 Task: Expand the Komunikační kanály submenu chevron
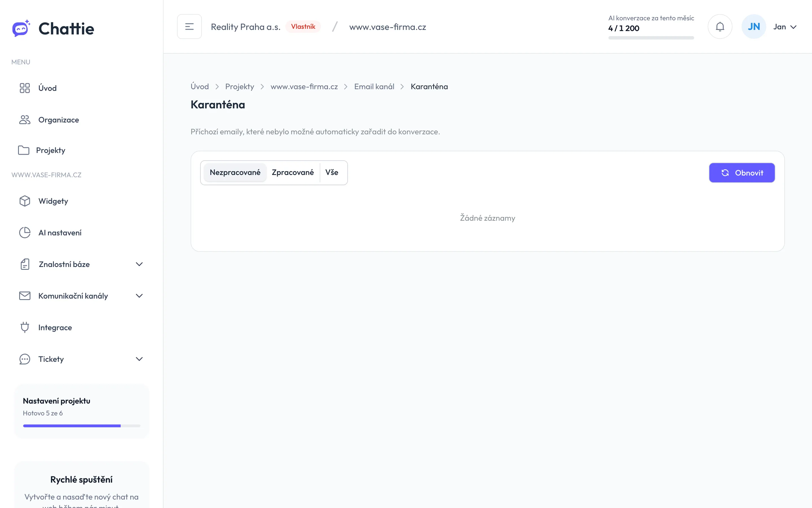point(139,296)
